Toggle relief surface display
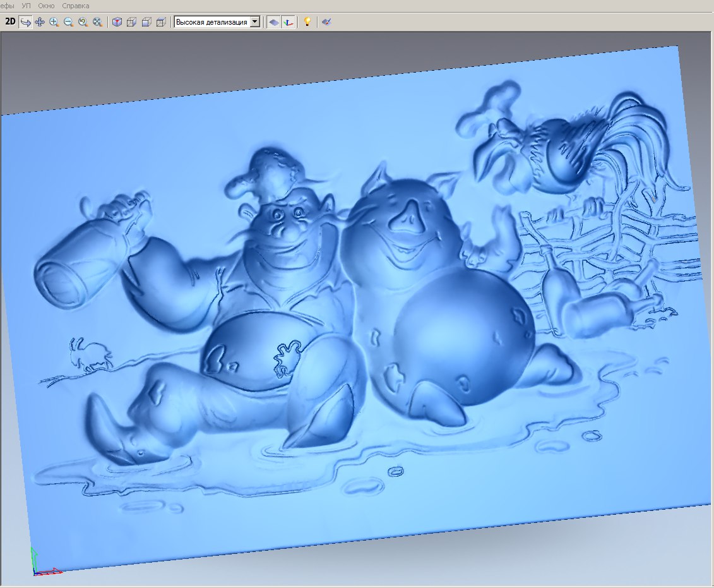This screenshot has width=714, height=588. coord(273,21)
